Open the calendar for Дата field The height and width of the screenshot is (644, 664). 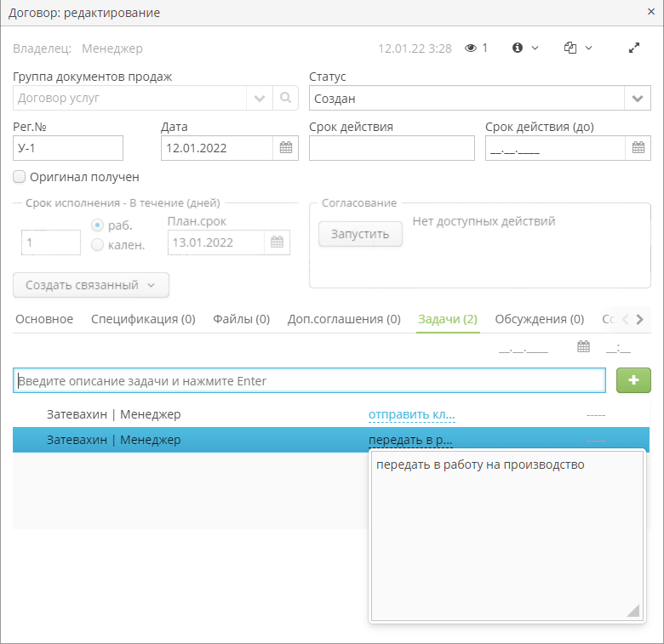tap(286, 148)
